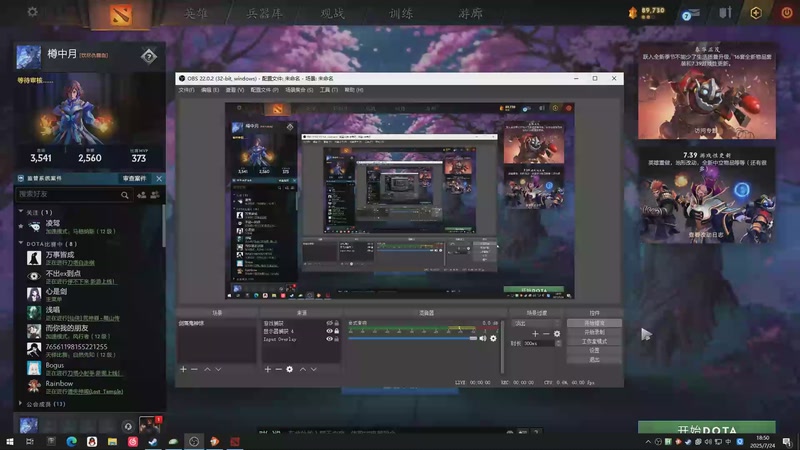Open transition properties gear icon
Image resolution: width=800 pixels, height=450 pixels.
(x=557, y=334)
